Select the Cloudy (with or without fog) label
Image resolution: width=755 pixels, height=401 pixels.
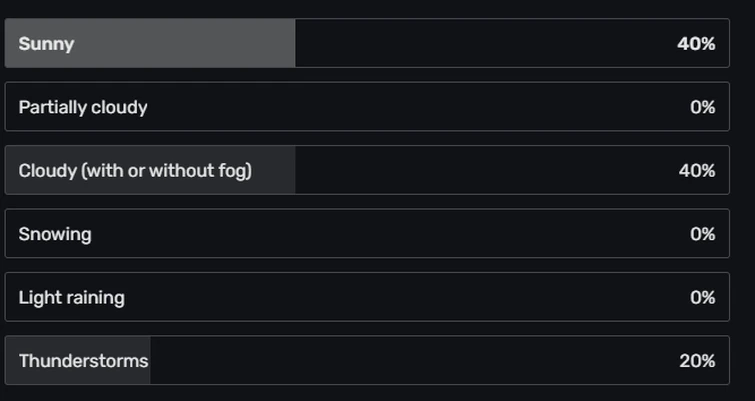tap(135, 171)
